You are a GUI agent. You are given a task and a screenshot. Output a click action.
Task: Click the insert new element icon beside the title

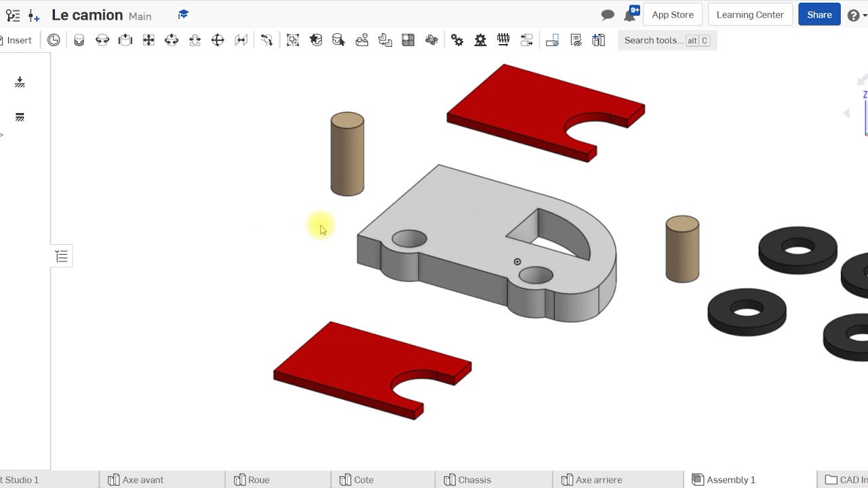[34, 16]
